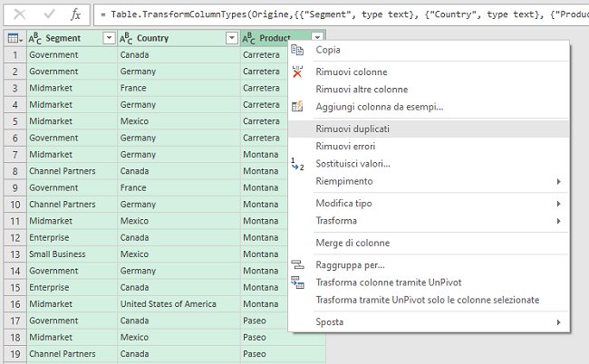Click Enterprise cell in row 12
This screenshot has width=589, height=364.
[72, 237]
